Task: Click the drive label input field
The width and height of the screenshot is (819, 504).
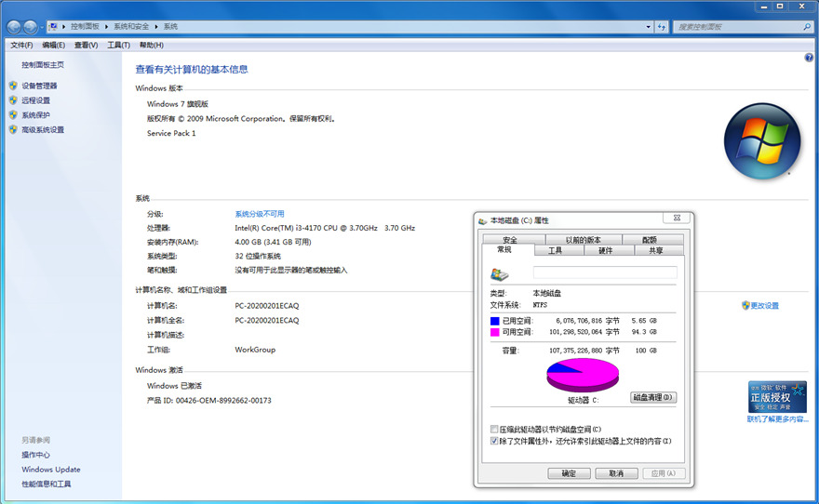Action: (x=605, y=272)
